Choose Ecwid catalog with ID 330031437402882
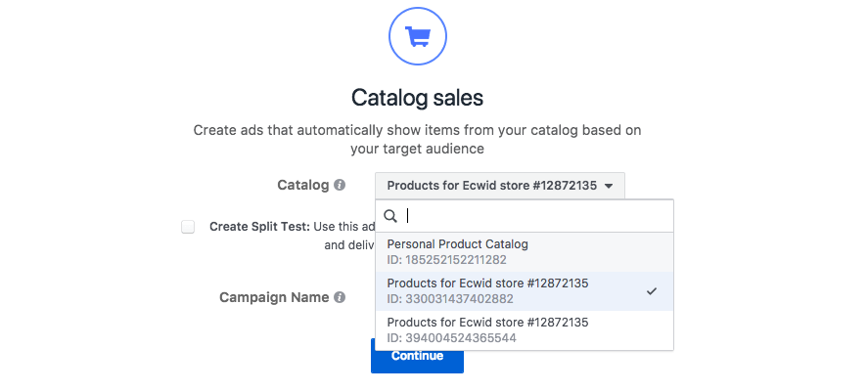The width and height of the screenshot is (868, 392). pyautogui.click(x=487, y=291)
